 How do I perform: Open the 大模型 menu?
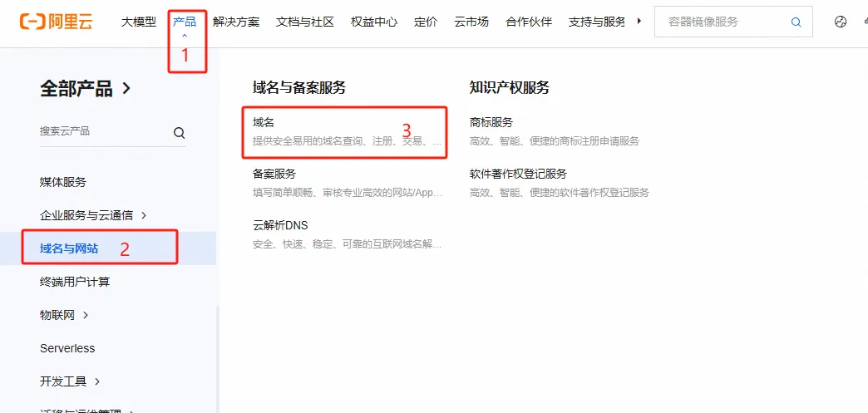click(138, 22)
